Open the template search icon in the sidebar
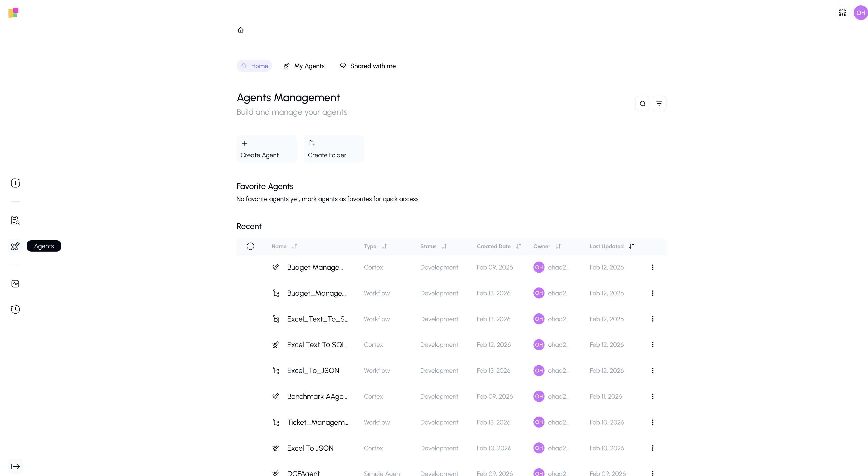This screenshot has height=476, width=868. (15, 221)
